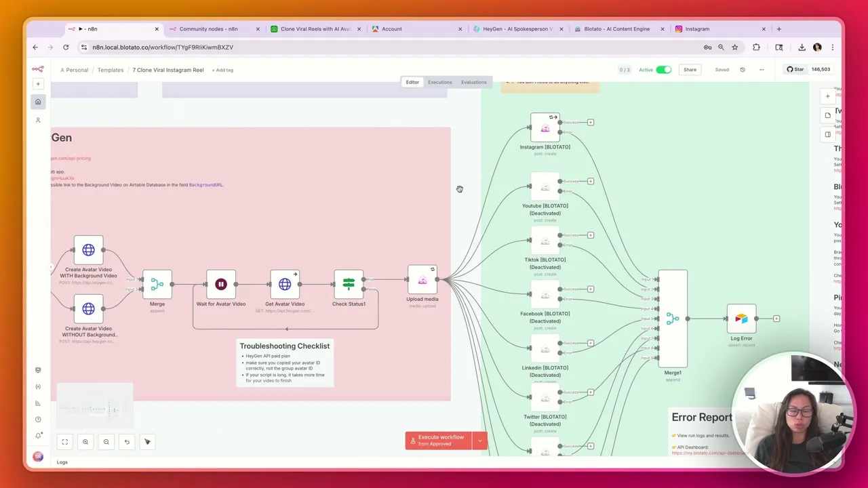The width and height of the screenshot is (868, 488).
Task: Open the Personal breadcrumb link
Action: coord(75,70)
